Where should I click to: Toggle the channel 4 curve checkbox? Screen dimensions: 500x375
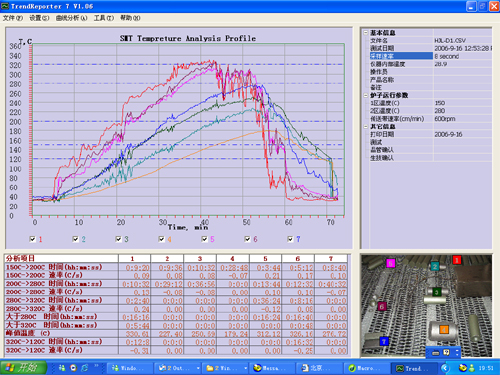[161, 239]
